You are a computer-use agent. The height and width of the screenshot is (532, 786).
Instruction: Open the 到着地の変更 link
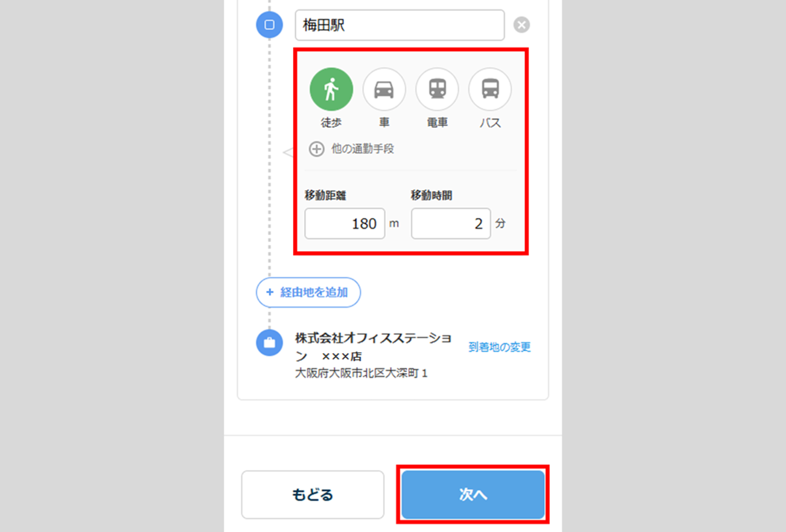[x=499, y=347]
